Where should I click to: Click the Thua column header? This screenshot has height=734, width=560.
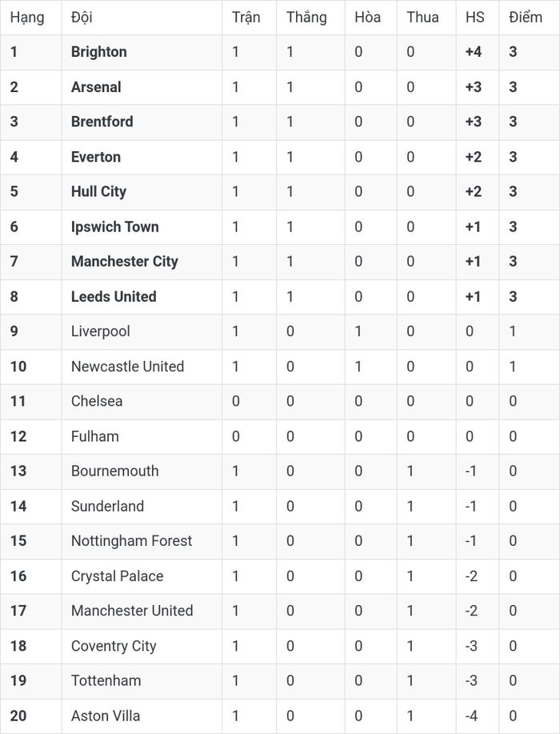point(422,18)
